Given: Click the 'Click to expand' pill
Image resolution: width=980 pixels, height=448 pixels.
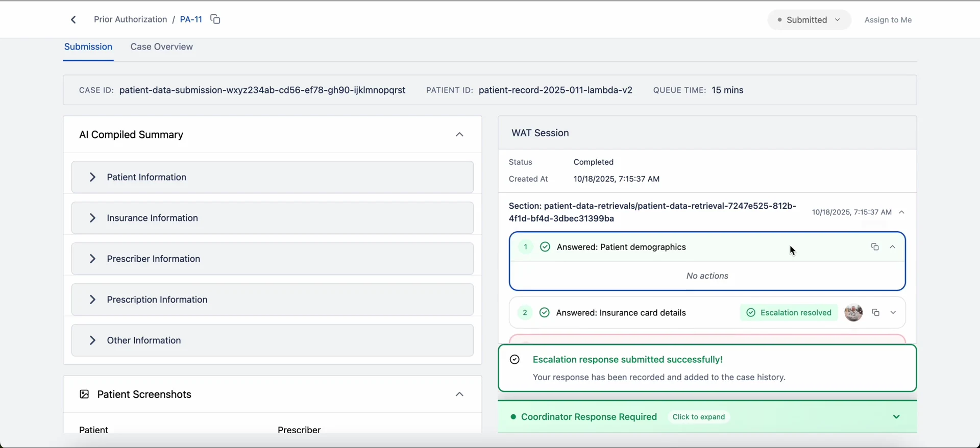Looking at the screenshot, I should tap(699, 417).
